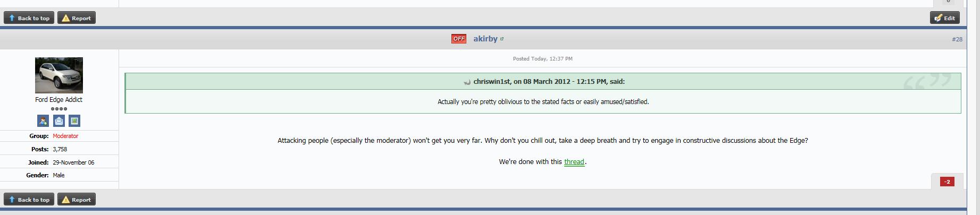Click the Moderator group label
The image size is (980, 215).
click(x=65, y=136)
